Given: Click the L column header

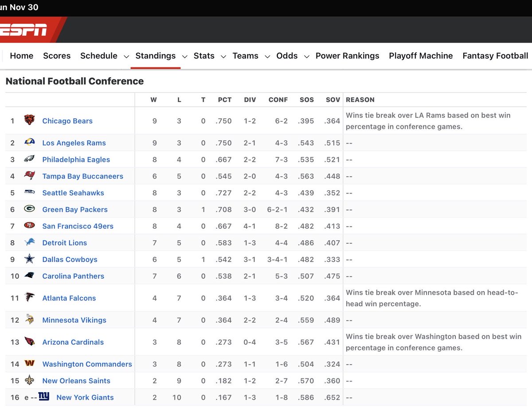Looking at the screenshot, I should pyautogui.click(x=179, y=100).
